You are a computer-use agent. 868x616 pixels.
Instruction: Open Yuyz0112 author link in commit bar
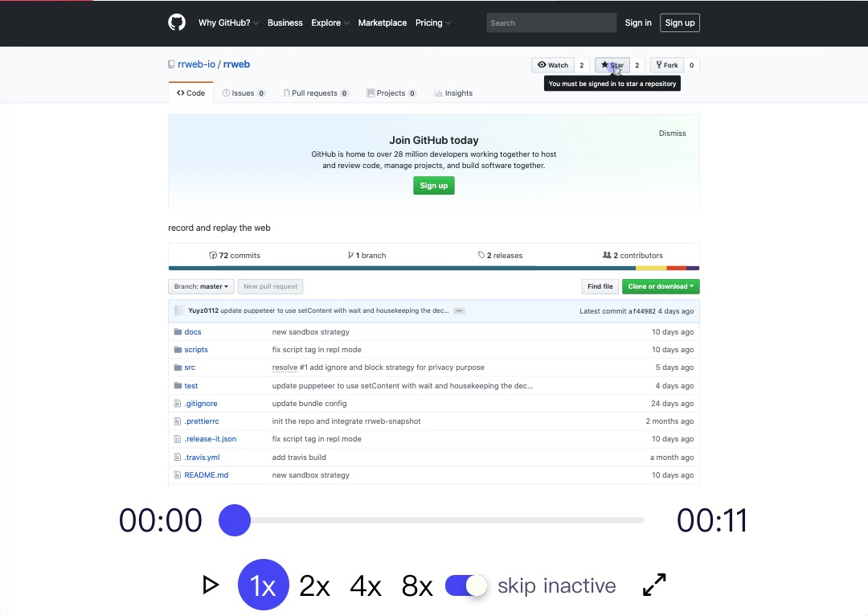point(203,310)
